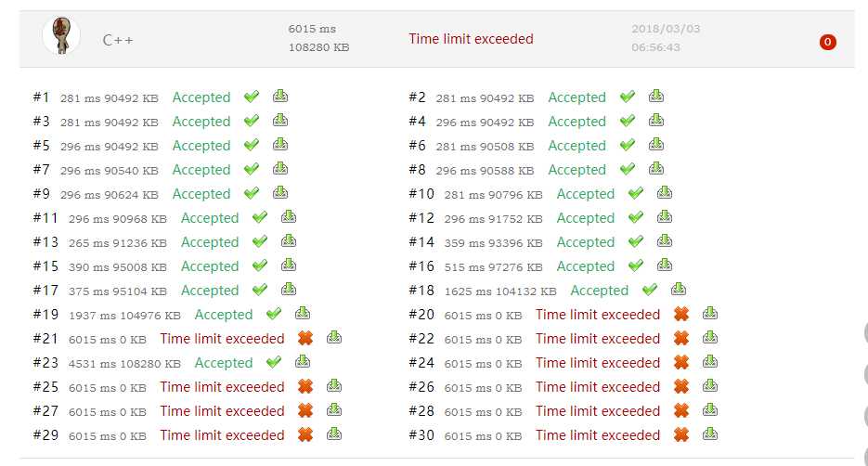Click the download icon for test #18

678,289
